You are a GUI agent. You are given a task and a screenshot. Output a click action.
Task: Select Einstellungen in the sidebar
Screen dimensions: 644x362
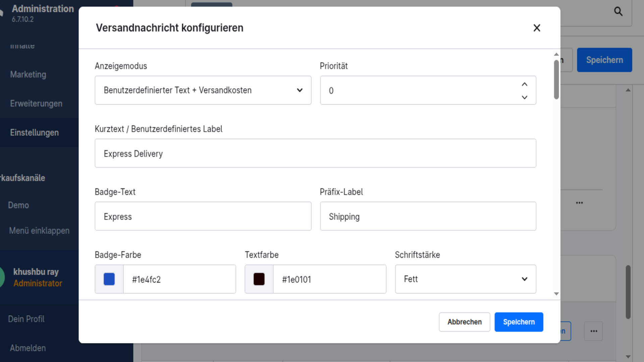[x=34, y=132]
